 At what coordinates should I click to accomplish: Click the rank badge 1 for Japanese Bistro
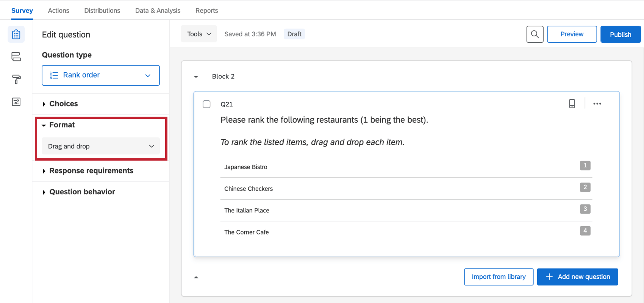point(585,166)
